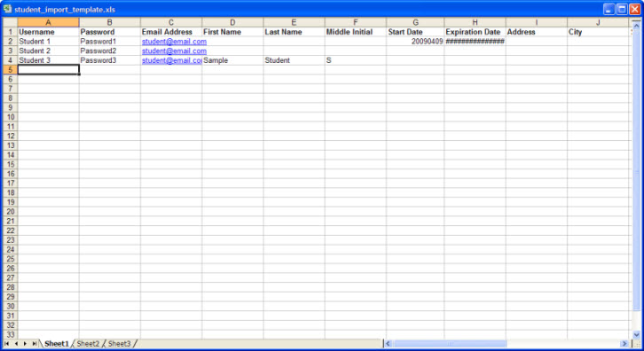Screen dimensions: 644x351
Task: Select row 20 header
Action: (x=11, y=212)
